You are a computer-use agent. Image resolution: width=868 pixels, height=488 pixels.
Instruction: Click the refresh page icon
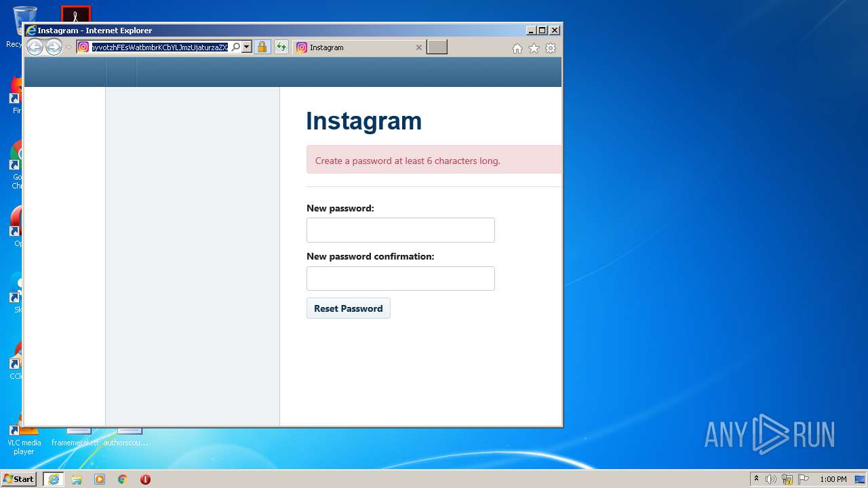point(281,47)
